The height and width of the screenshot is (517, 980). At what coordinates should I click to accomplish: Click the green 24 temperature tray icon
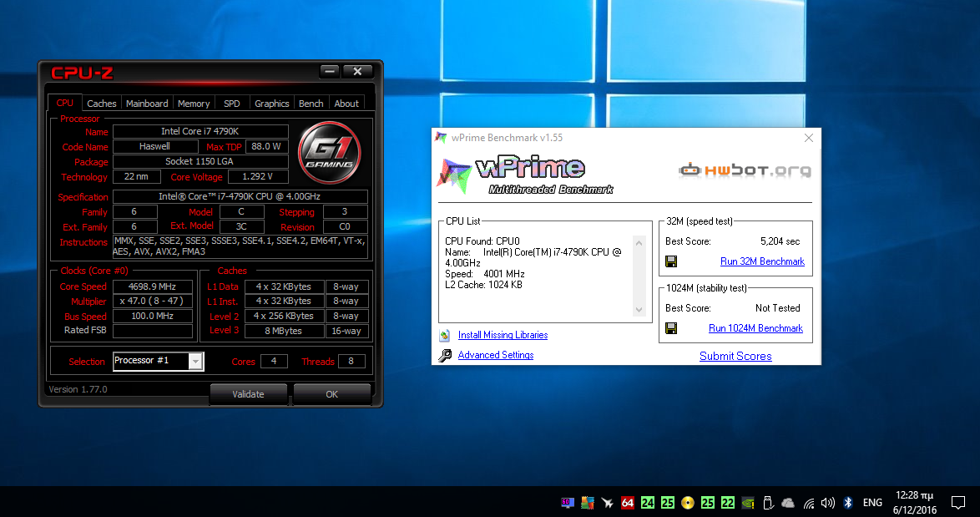coord(648,503)
